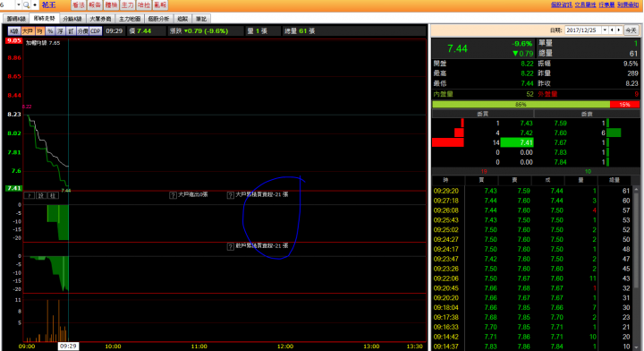Toggle the K線 chart mode button
644x351 pixels.
(14, 30)
